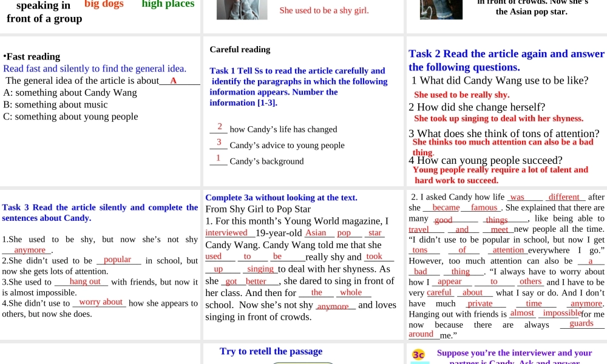Click the answer 'She used to be really shy.'
607x364 pixels.
click(461, 95)
